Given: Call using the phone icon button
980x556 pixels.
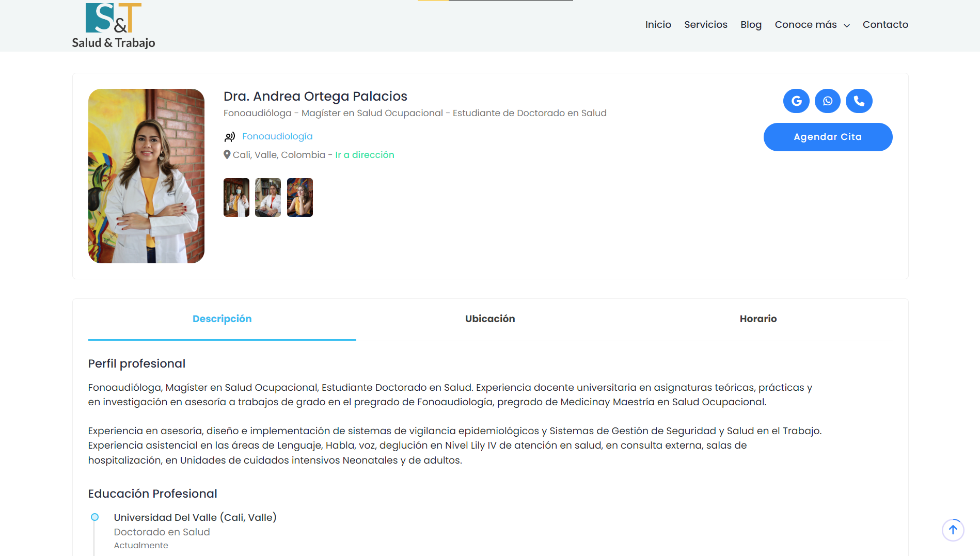Looking at the screenshot, I should (x=859, y=101).
